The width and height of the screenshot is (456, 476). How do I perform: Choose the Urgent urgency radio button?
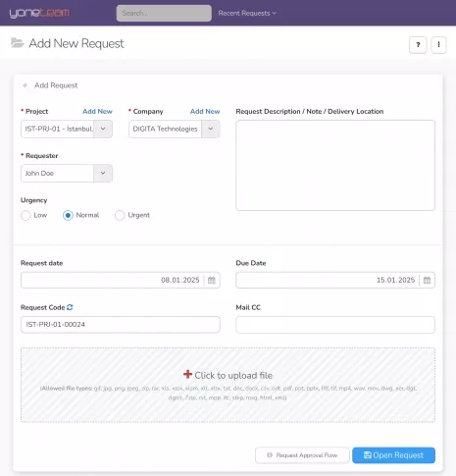tap(120, 215)
